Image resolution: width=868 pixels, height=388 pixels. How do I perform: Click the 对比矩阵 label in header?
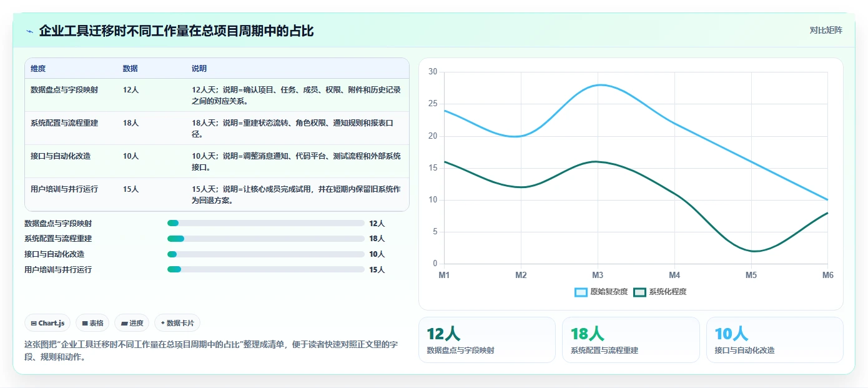pyautogui.click(x=826, y=30)
